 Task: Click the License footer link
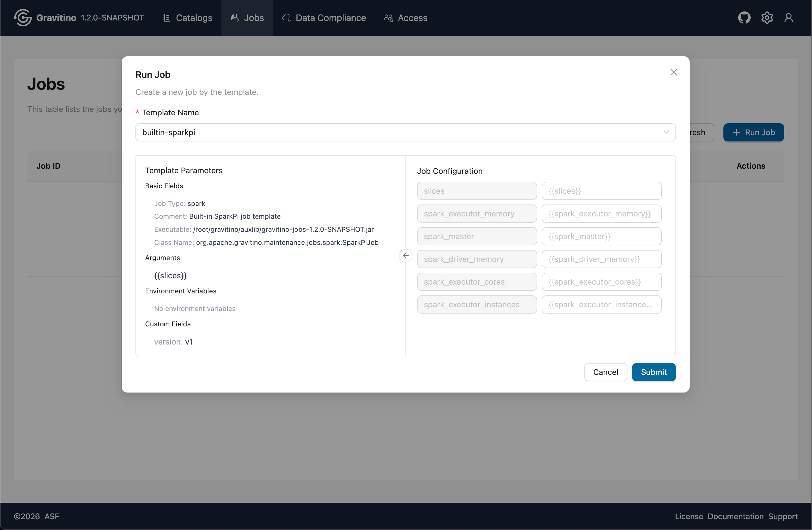click(x=688, y=516)
